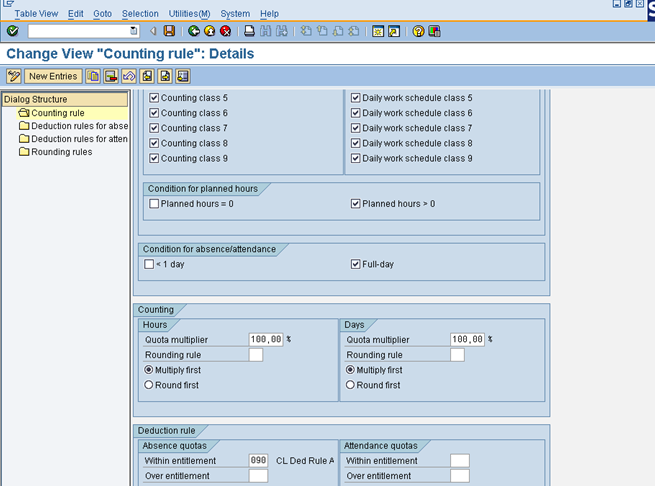This screenshot has width=655, height=486.
Task: Open the Selection menu
Action: coord(140,14)
